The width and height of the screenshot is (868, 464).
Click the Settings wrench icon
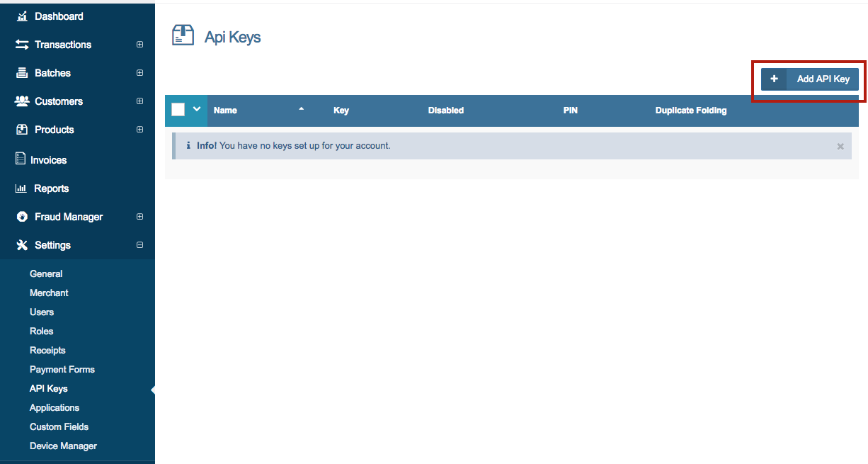click(x=21, y=244)
